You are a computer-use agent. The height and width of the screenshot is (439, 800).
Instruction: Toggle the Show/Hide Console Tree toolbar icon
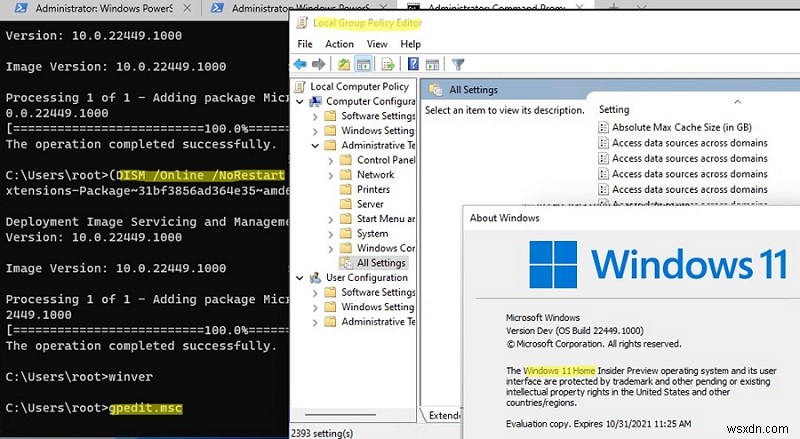pyautogui.click(x=363, y=64)
